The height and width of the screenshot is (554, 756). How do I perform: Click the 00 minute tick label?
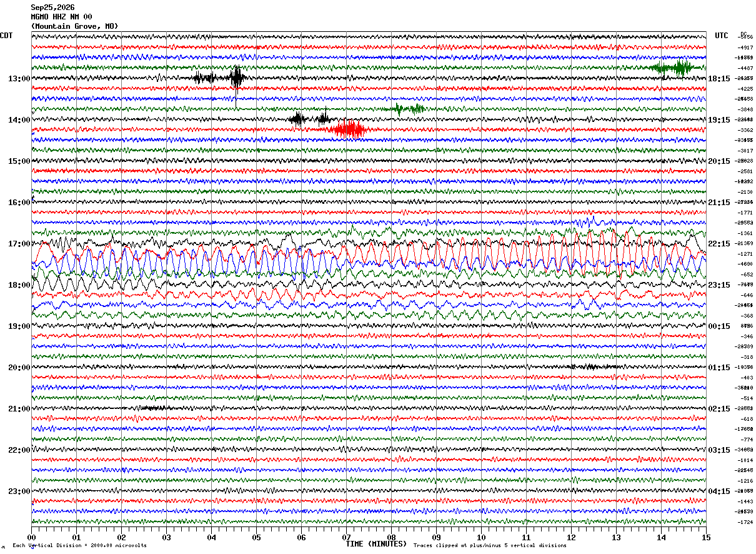tap(31, 537)
